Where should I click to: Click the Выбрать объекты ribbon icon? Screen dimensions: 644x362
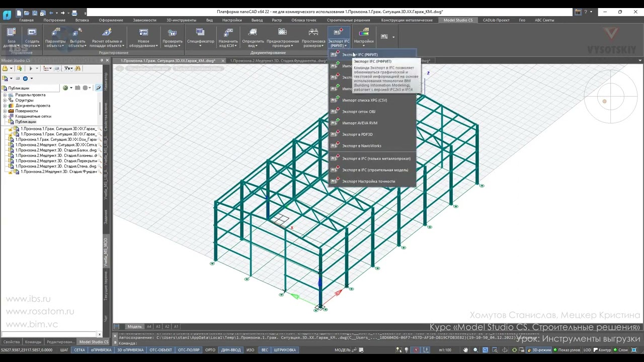coord(77,33)
